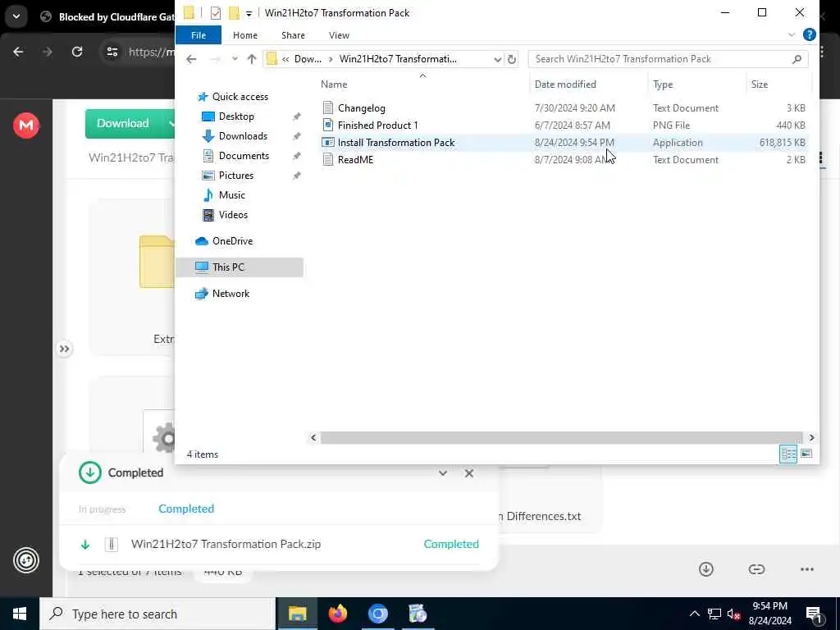This screenshot has height=630, width=840.
Task: Sort files by Size column
Action: coord(759,84)
